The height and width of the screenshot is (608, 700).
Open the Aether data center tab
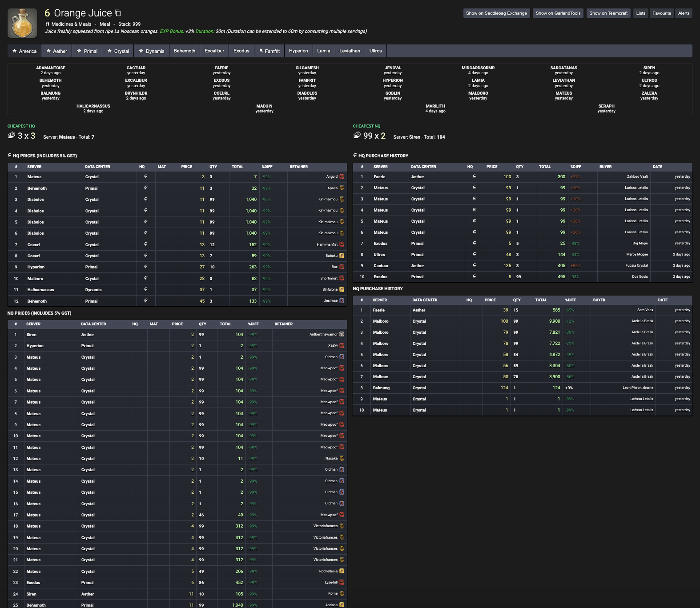click(x=56, y=51)
